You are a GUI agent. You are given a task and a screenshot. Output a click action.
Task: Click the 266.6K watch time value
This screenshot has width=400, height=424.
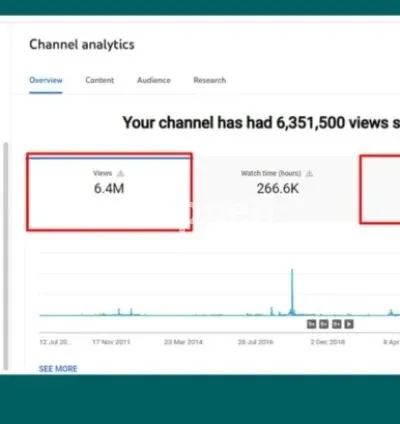(x=278, y=189)
